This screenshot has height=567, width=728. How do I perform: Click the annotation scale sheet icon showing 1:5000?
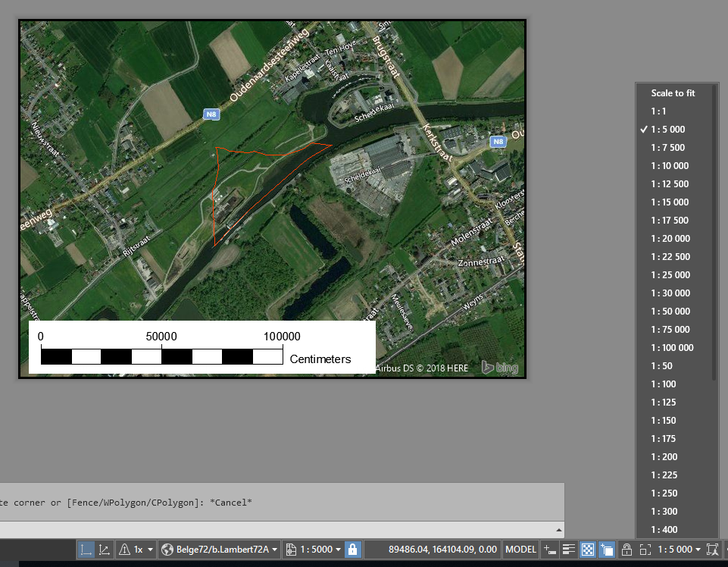point(292,549)
